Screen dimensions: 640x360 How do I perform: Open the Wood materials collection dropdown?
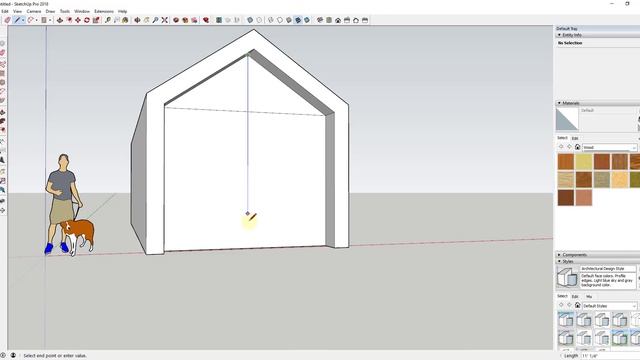[609, 147]
